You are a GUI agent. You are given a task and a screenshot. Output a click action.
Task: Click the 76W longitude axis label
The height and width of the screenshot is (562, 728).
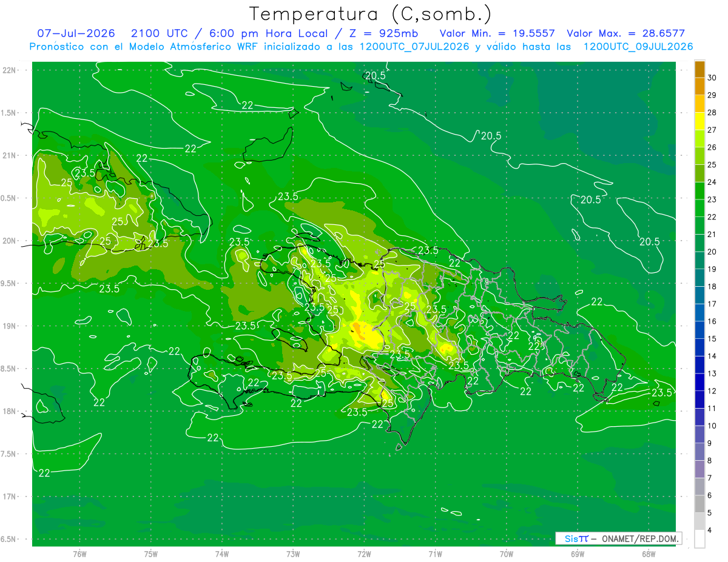pos(79,554)
